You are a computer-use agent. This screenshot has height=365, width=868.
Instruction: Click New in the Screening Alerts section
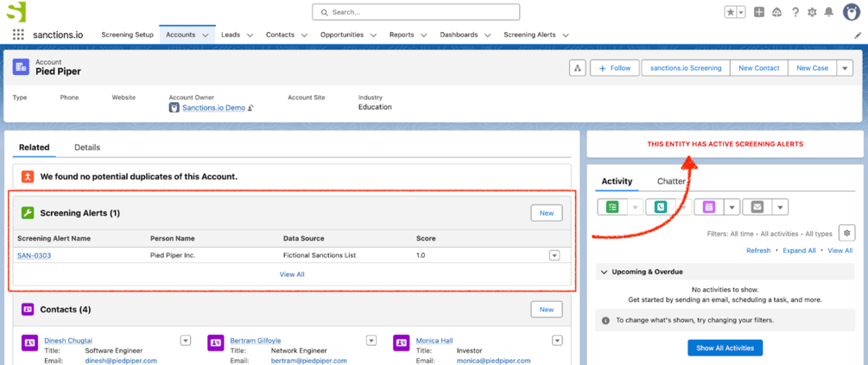click(547, 213)
